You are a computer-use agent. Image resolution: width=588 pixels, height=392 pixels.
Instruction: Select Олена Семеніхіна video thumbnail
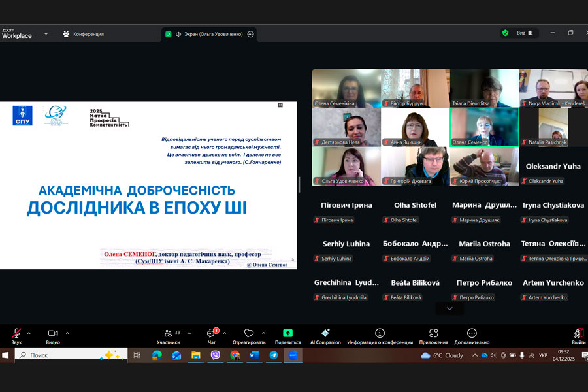[346, 89]
